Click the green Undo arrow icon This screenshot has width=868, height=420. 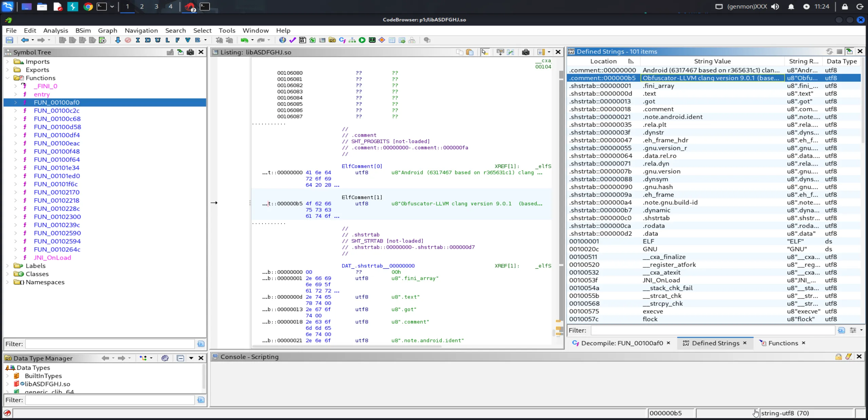click(244, 40)
